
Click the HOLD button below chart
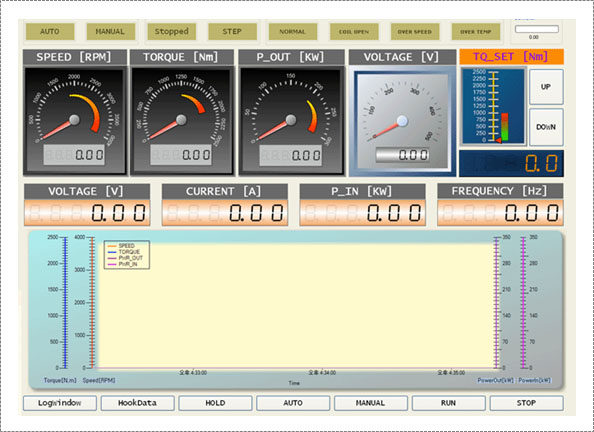click(215, 403)
